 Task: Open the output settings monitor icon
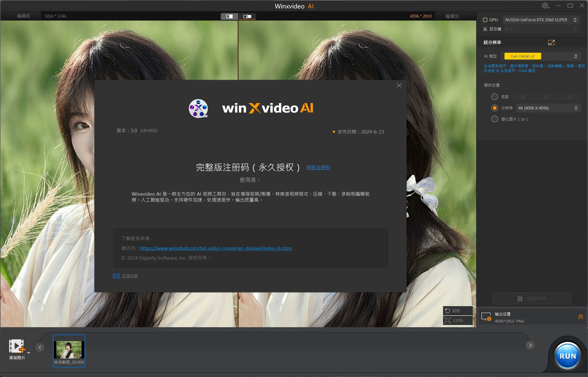pyautogui.click(x=486, y=317)
